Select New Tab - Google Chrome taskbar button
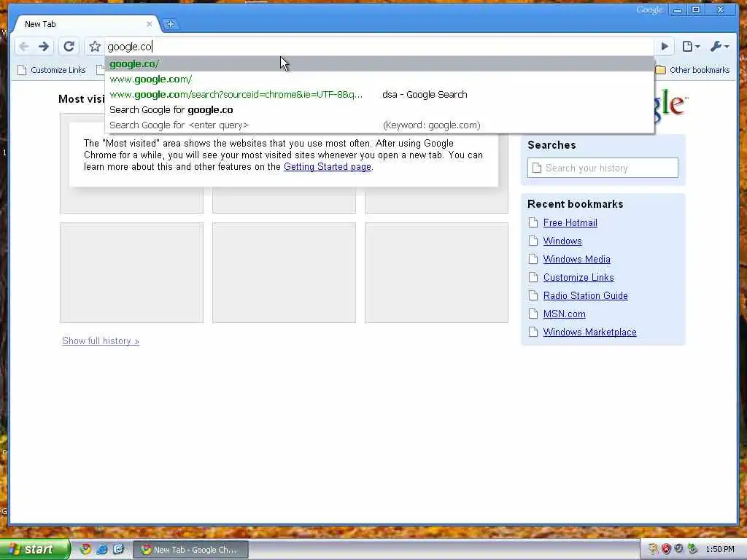Viewport: 747px width, 560px height. [190, 550]
